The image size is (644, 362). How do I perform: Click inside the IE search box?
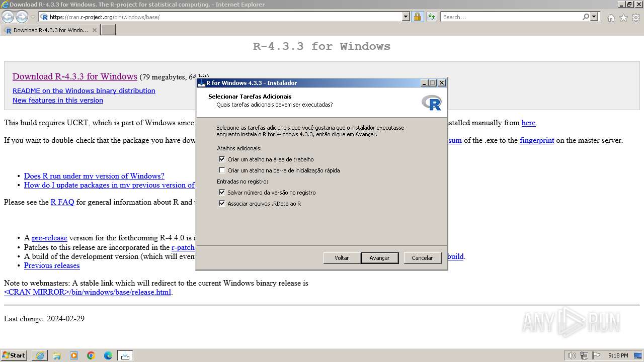(x=511, y=17)
